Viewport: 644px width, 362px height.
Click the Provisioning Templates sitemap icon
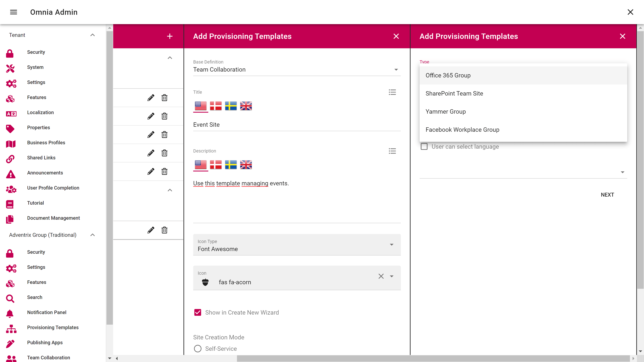point(11,329)
